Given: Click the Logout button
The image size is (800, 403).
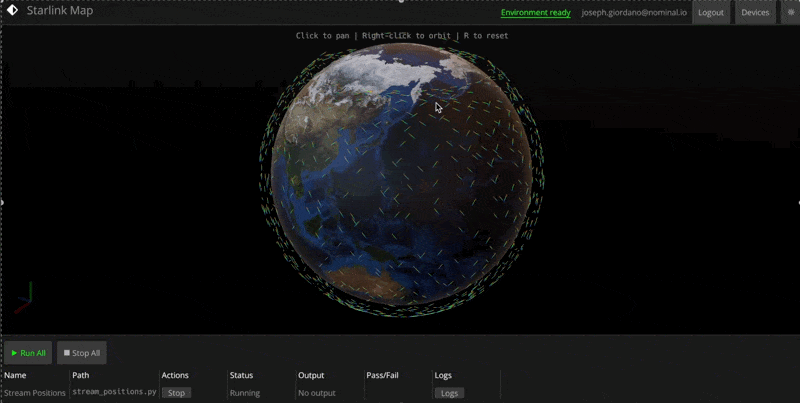Looking at the screenshot, I should 711,13.
